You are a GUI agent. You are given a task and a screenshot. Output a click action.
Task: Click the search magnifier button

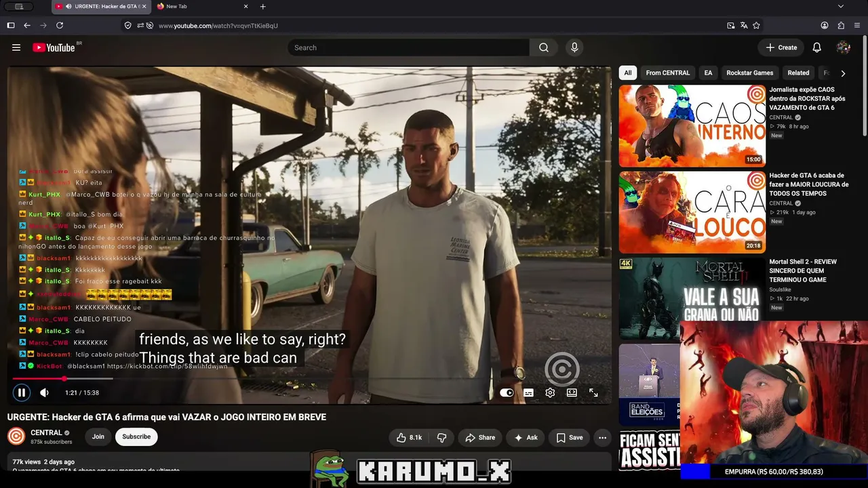coord(544,47)
